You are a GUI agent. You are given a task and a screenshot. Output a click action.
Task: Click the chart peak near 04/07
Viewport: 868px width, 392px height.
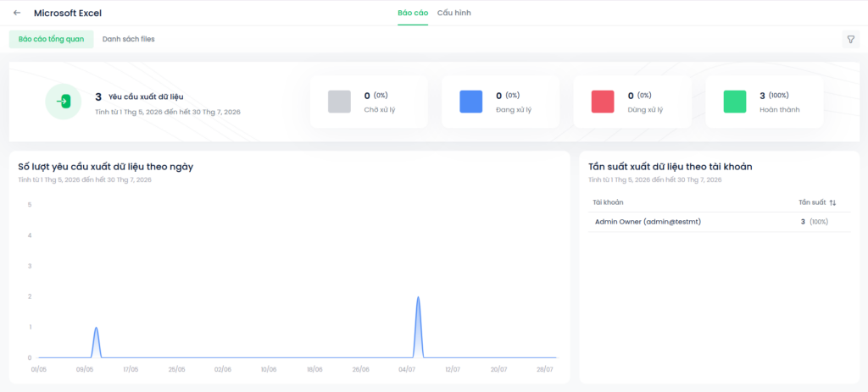pyautogui.click(x=418, y=297)
